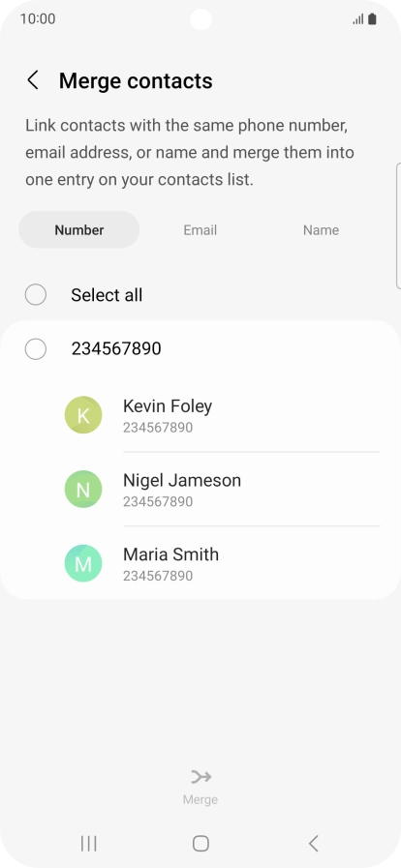Tap Kevin Foley's K avatar
Image resolution: width=401 pixels, height=868 pixels.
point(83,414)
